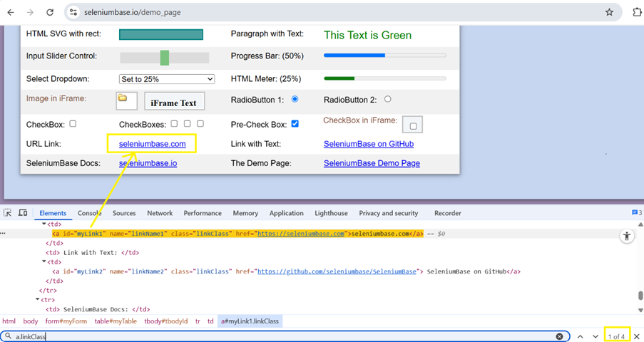The height and width of the screenshot is (342, 644).
Task: Click the teal SVG rectangle
Action: (161, 34)
